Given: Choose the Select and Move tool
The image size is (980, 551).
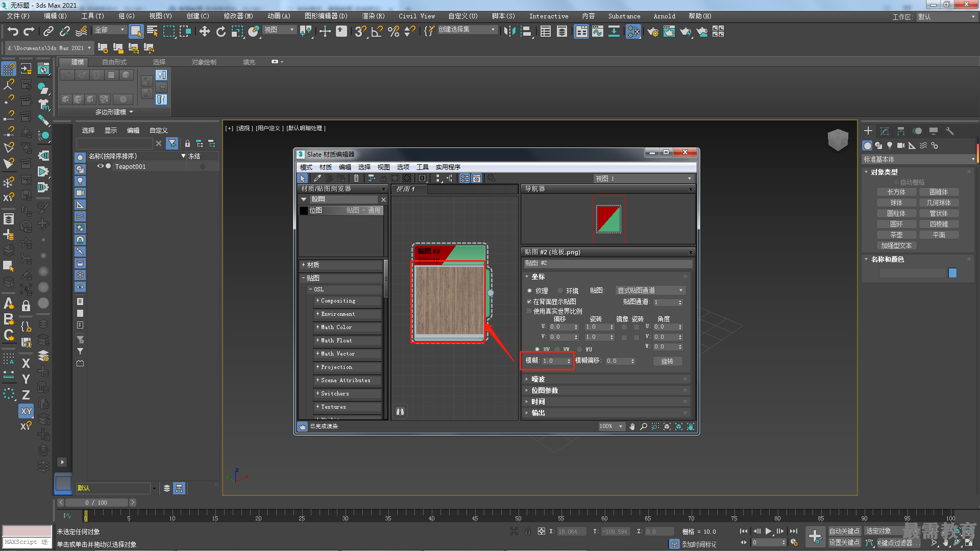Looking at the screenshot, I should [x=205, y=32].
